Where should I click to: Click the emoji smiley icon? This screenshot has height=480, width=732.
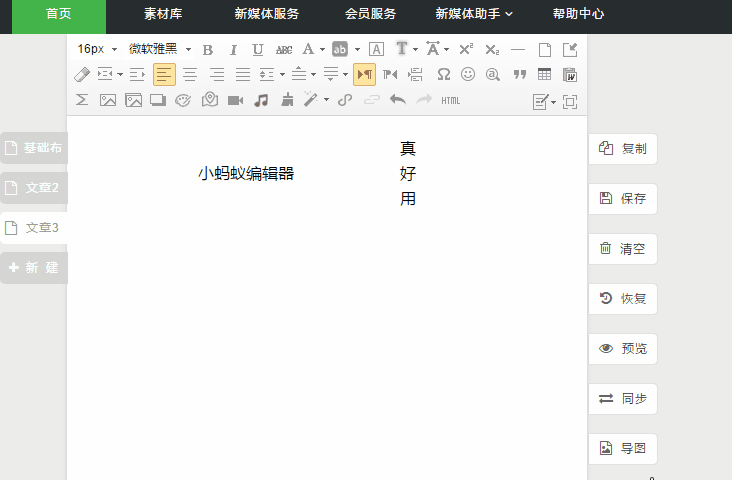pyautogui.click(x=468, y=74)
